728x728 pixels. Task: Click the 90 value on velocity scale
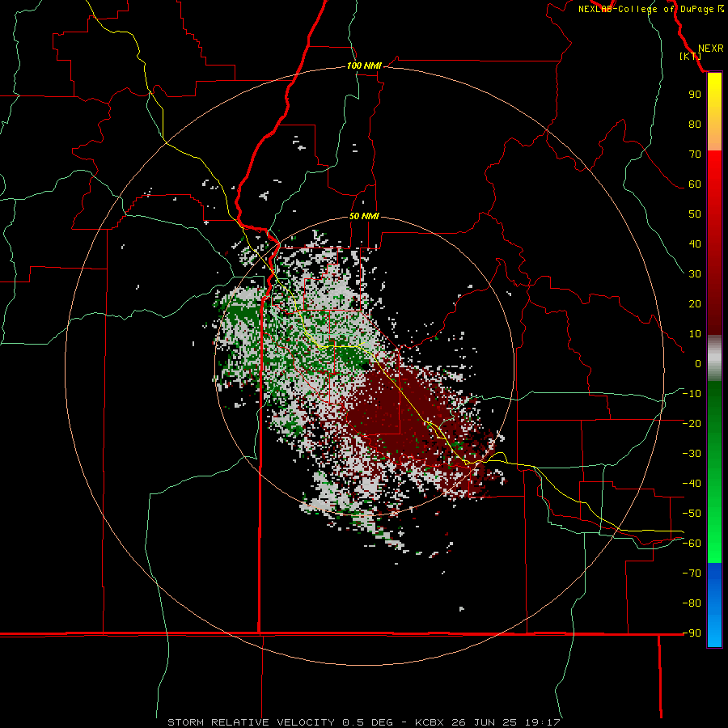point(695,95)
